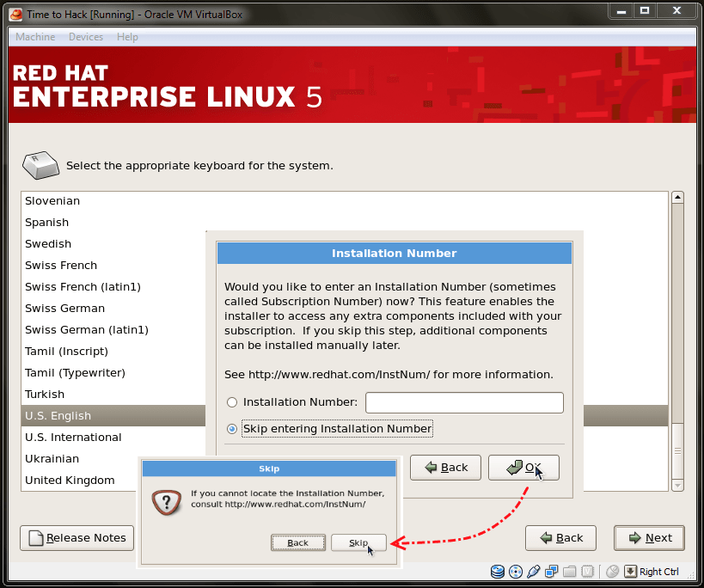Viewport: 704px width, 588px height.
Task: Click the hard disk activity icon in status bar
Action: coord(498,572)
